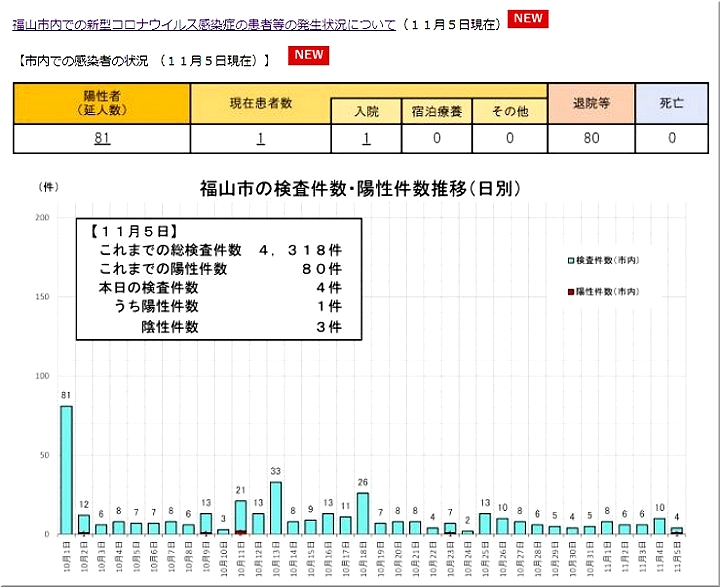The height and width of the screenshot is (587, 720).
Task: Select the 陽性者(延人数) orange header cell
Action: [101, 103]
